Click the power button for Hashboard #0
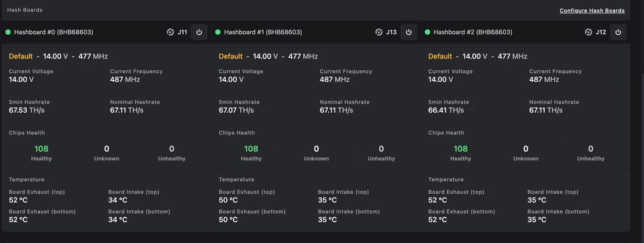Image resolution: width=644 pixels, height=243 pixels. [199, 32]
